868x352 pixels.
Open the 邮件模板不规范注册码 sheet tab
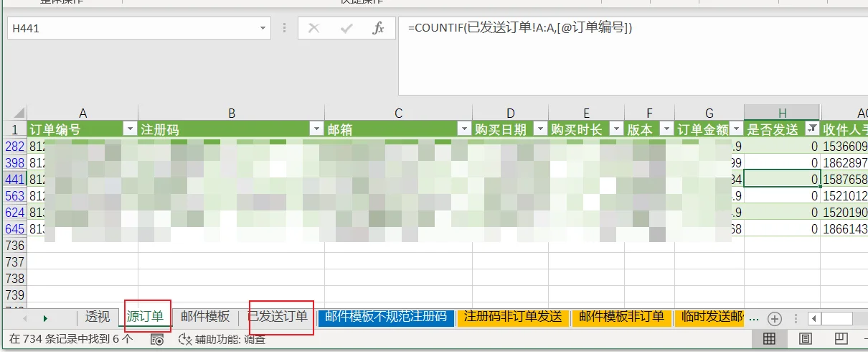tap(386, 317)
